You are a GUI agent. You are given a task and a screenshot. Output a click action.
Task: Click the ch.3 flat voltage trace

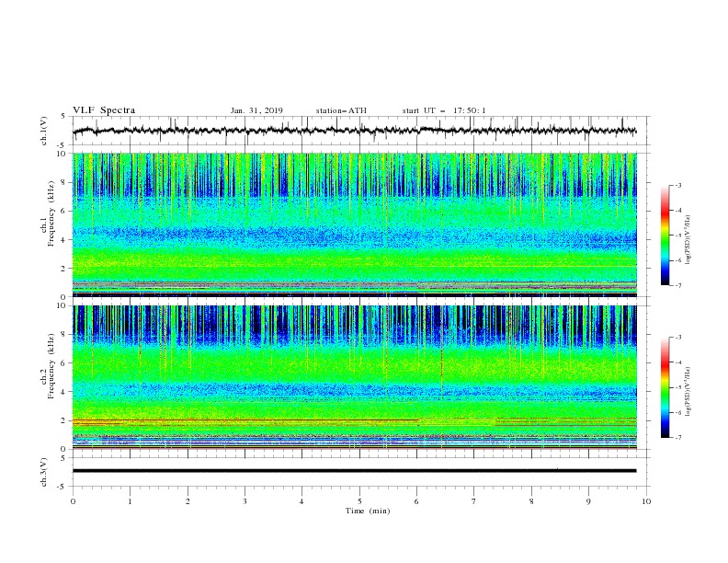tap(354, 471)
